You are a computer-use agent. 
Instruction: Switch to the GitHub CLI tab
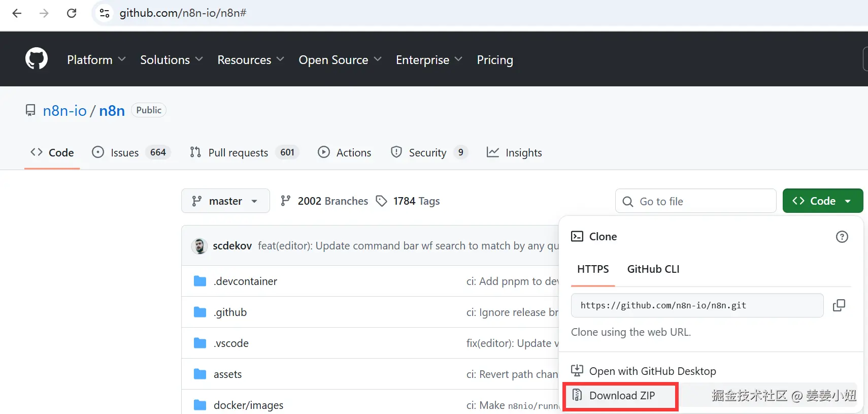point(653,269)
